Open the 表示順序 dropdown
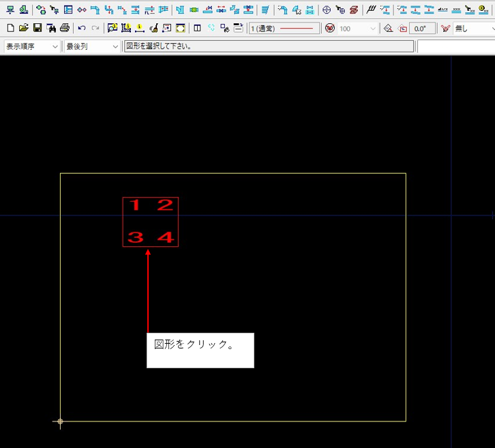The height and width of the screenshot is (448, 495). (31, 47)
